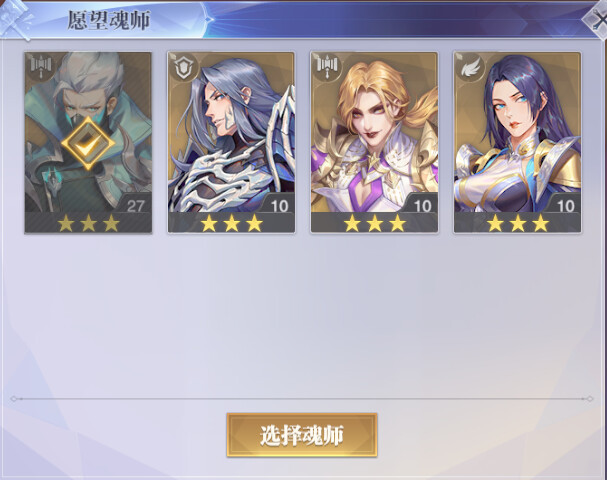Click shield defense icon on grey-haired card
Screen dimensions: 607x480
click(182, 67)
